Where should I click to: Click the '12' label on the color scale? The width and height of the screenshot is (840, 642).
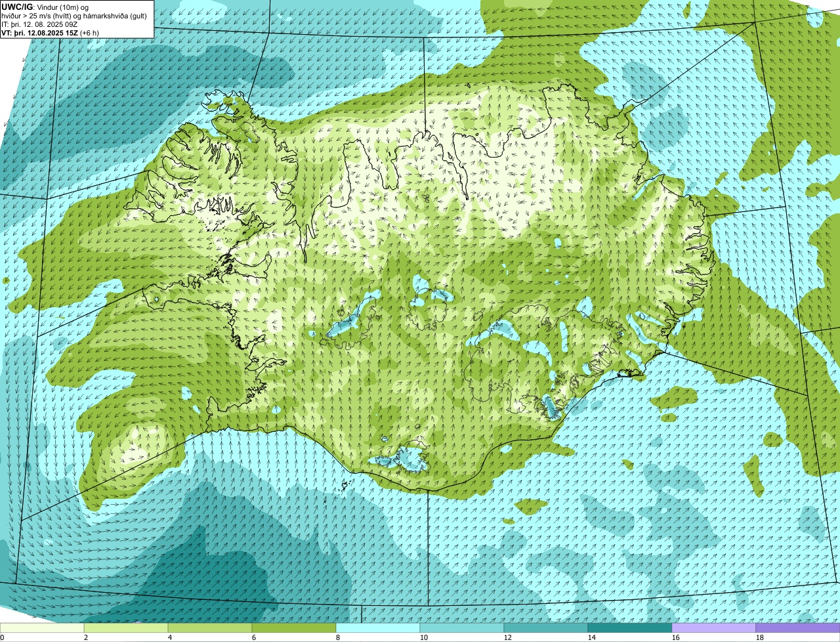pos(508,637)
